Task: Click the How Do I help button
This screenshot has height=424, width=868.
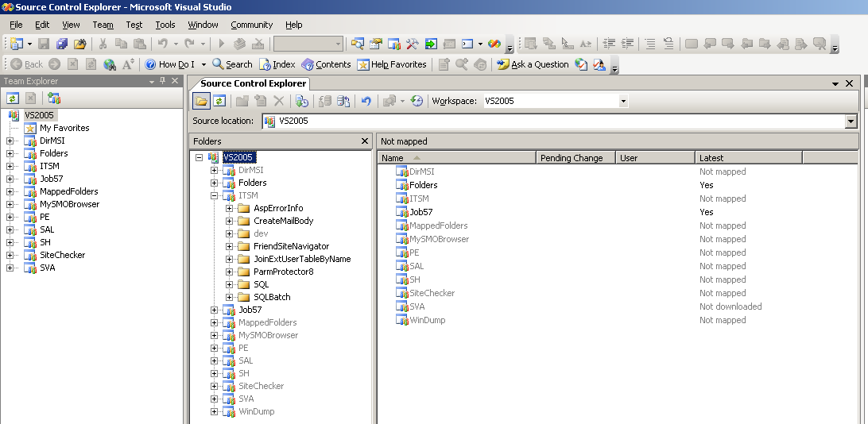Action: click(x=170, y=64)
